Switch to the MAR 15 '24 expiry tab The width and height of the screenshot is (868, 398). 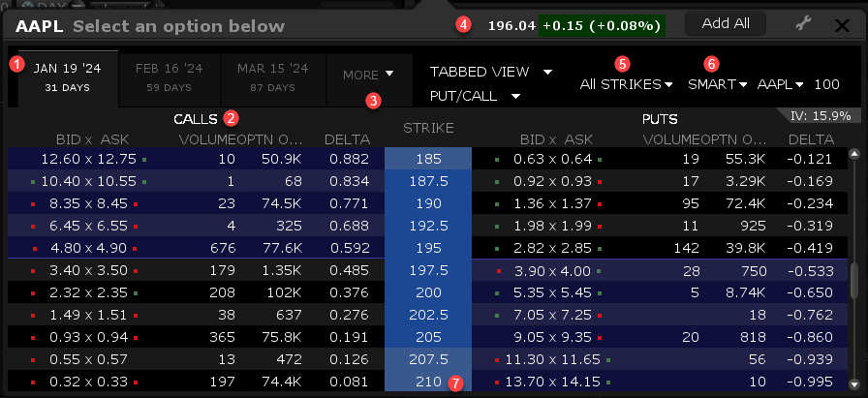click(x=272, y=77)
